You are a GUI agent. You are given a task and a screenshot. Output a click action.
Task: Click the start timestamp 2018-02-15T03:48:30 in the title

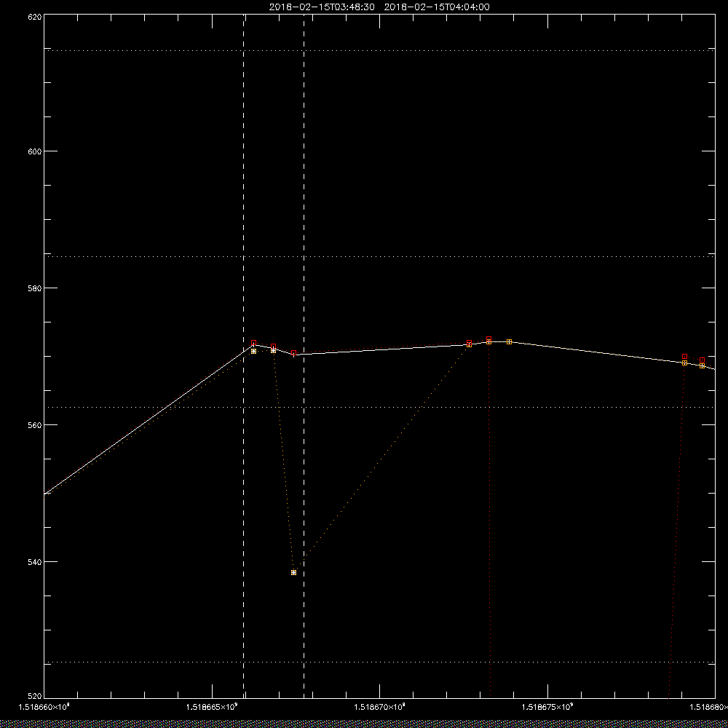click(x=322, y=7)
